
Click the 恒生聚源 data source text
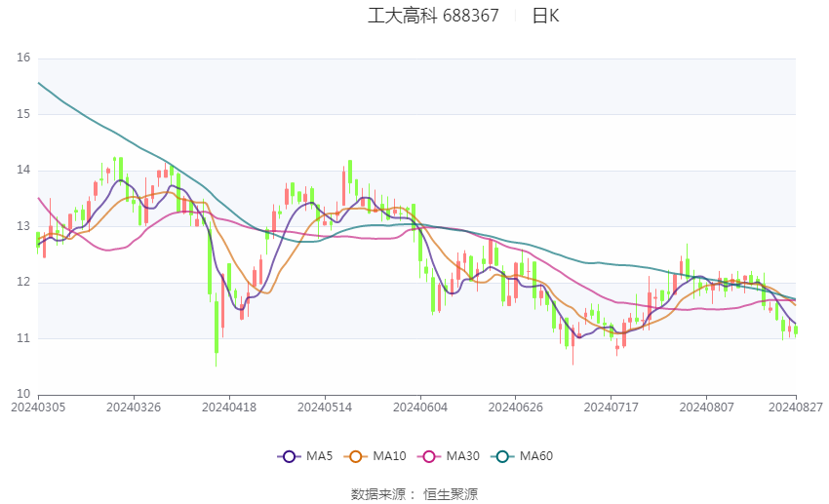point(451,494)
